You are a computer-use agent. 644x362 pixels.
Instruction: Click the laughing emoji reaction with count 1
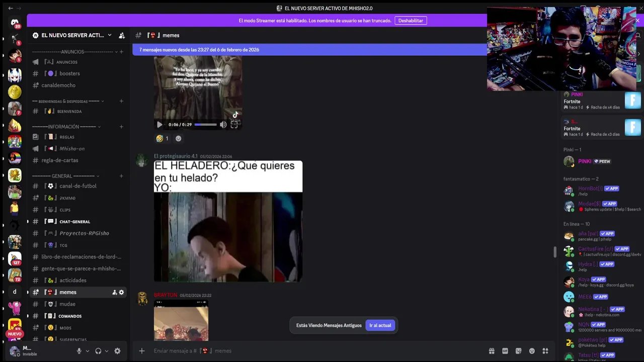click(163, 138)
